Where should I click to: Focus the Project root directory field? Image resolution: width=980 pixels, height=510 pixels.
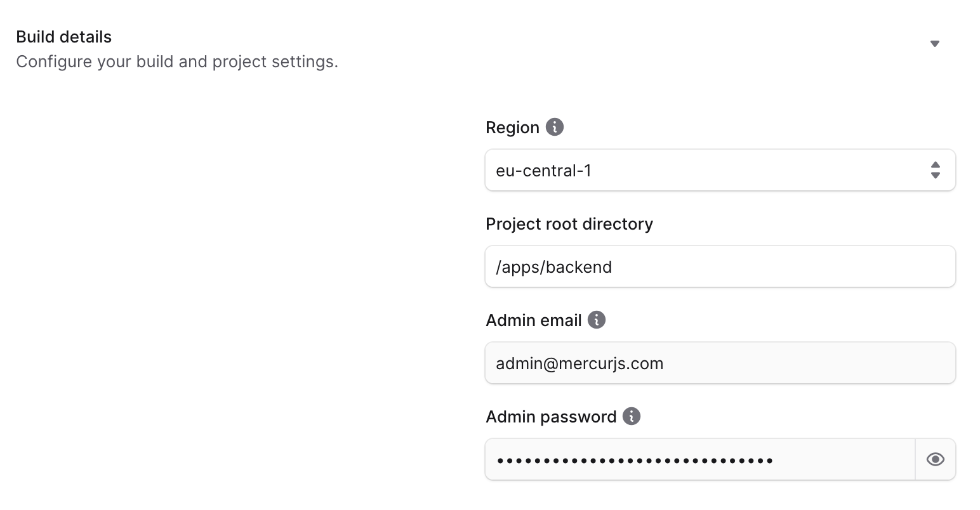pos(720,266)
